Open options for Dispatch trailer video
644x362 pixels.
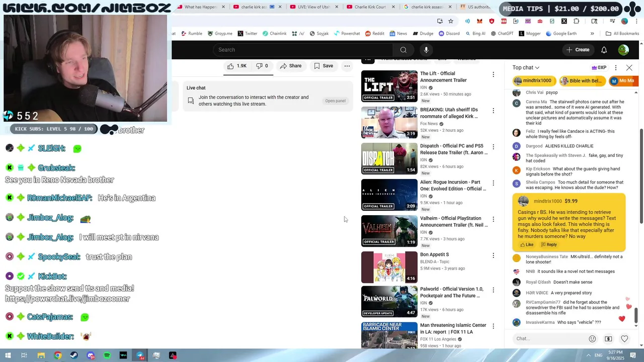493,147
